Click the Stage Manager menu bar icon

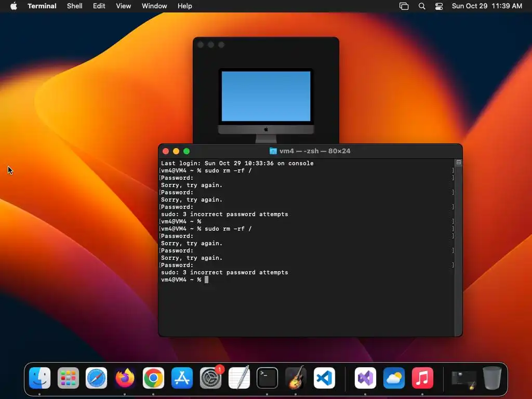click(x=404, y=6)
